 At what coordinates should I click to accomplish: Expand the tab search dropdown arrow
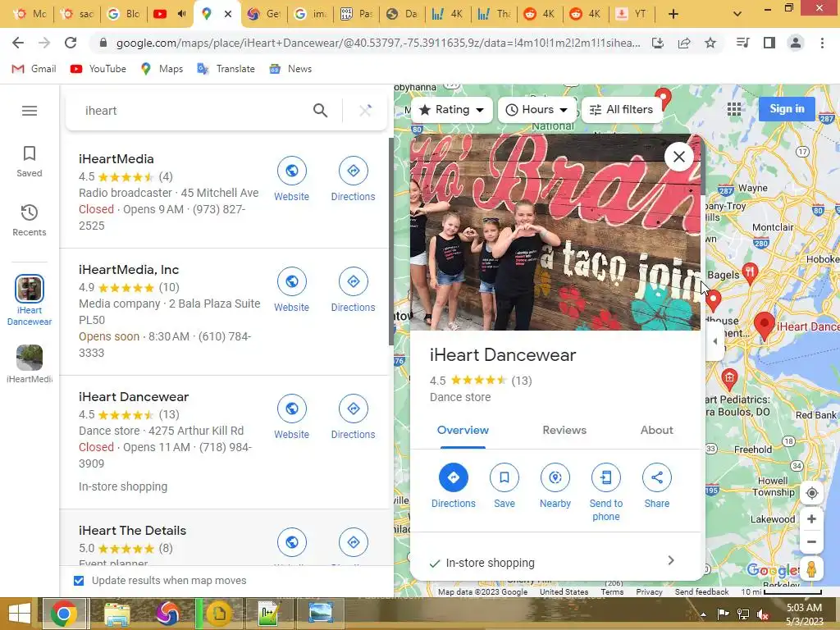(x=737, y=14)
